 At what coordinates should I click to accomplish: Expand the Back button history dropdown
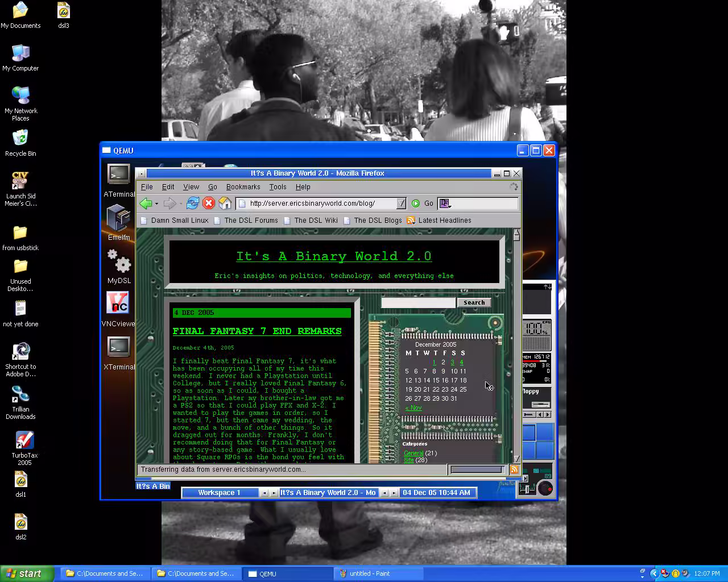coord(156,203)
